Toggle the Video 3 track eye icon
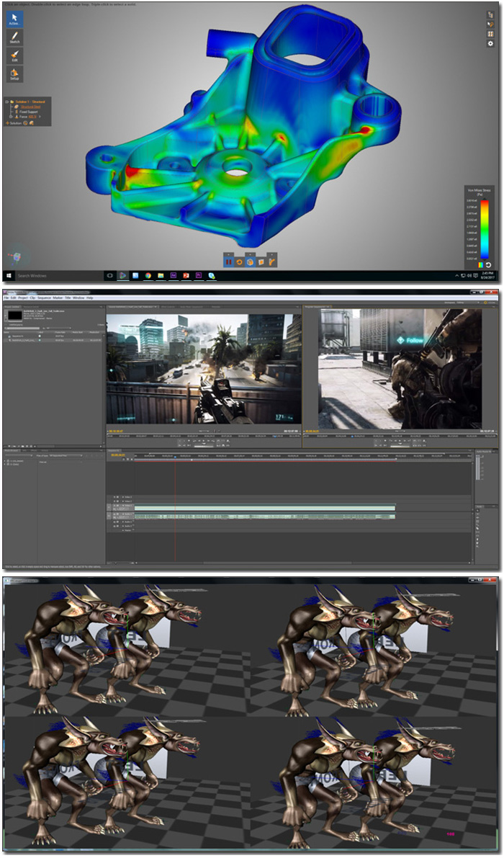 point(114,497)
